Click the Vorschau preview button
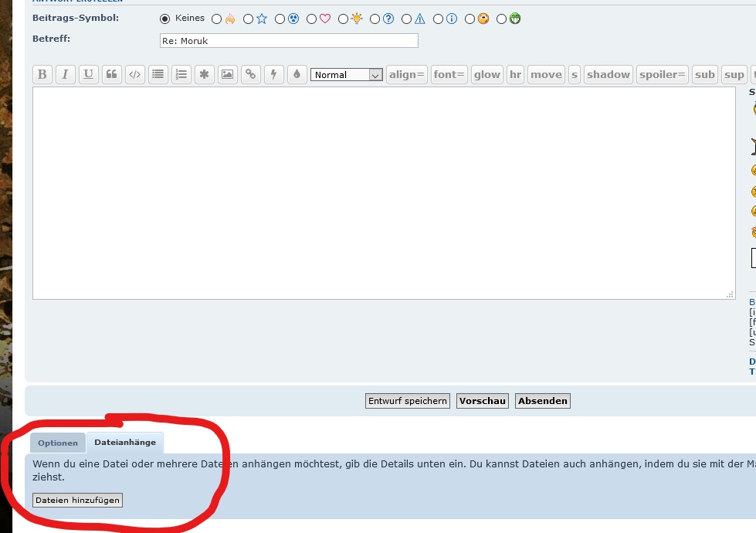The width and height of the screenshot is (756, 533). pyautogui.click(x=483, y=401)
